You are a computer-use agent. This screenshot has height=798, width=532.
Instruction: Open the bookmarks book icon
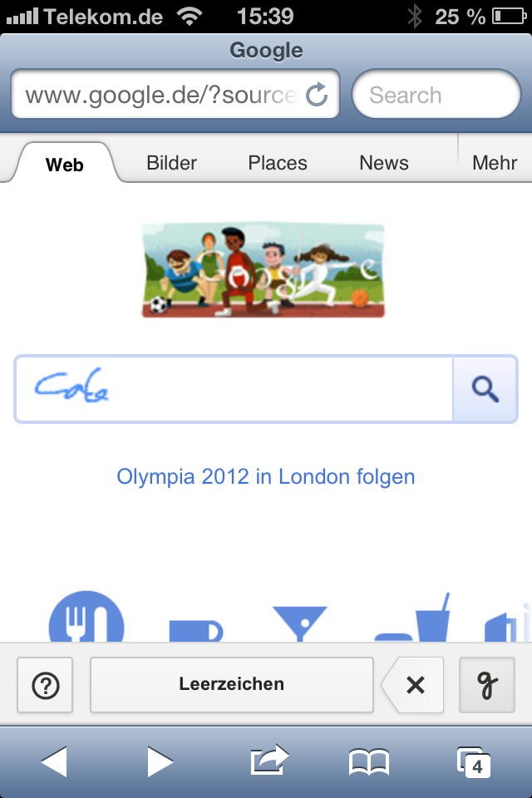(368, 761)
